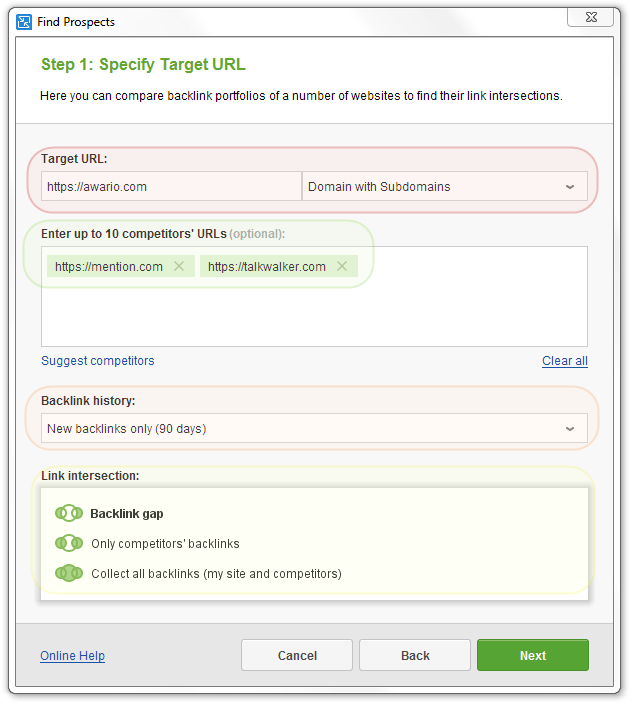632x706 pixels.
Task: Open the Domain with Subdomains dropdown
Action: [445, 186]
